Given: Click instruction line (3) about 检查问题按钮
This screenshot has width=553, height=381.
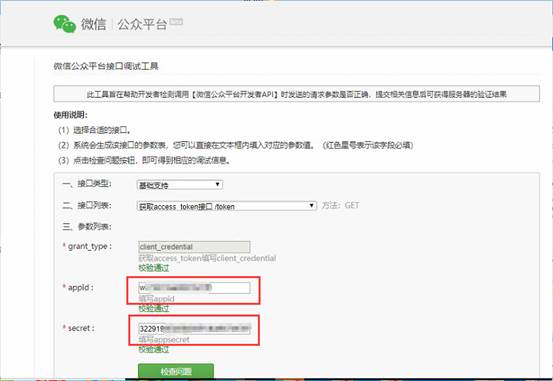Looking at the screenshot, I should point(145,161).
